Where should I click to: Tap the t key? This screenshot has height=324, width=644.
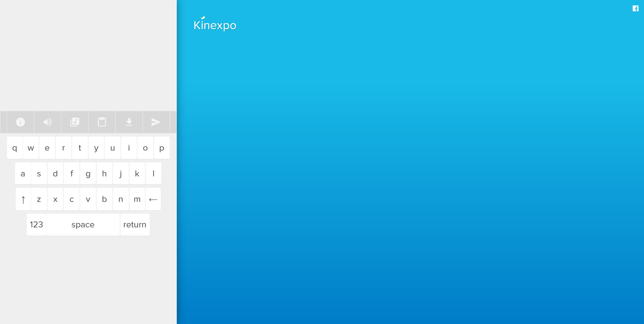[80, 148]
